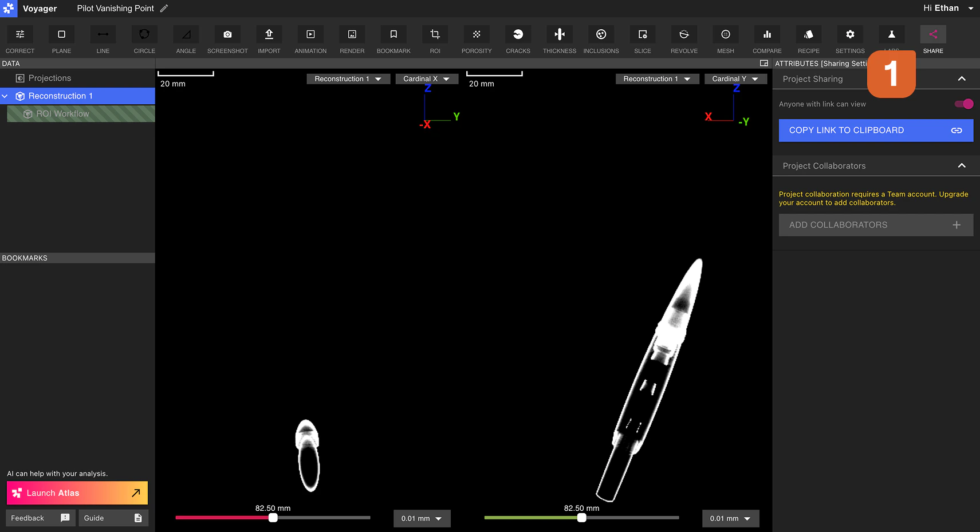Open the ROI tool
Screen dimensions: 980x532
click(x=435, y=38)
